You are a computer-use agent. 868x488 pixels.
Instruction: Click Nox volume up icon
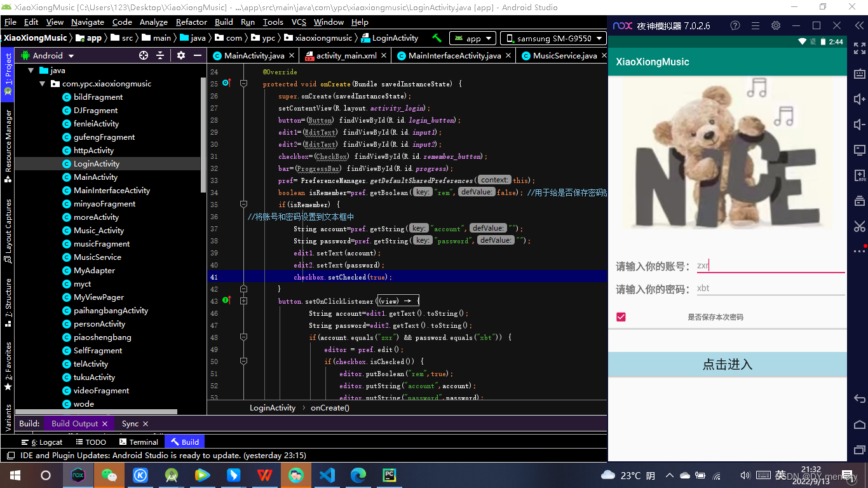(859, 99)
